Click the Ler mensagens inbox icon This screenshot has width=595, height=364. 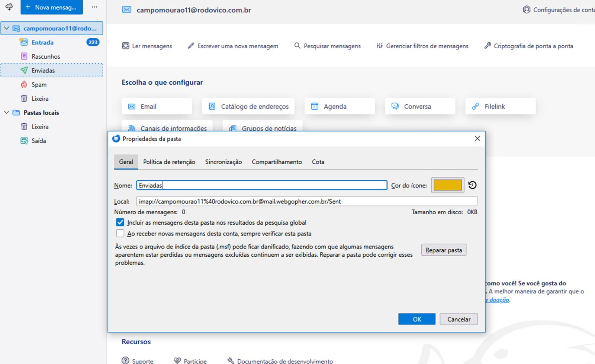[x=126, y=46]
